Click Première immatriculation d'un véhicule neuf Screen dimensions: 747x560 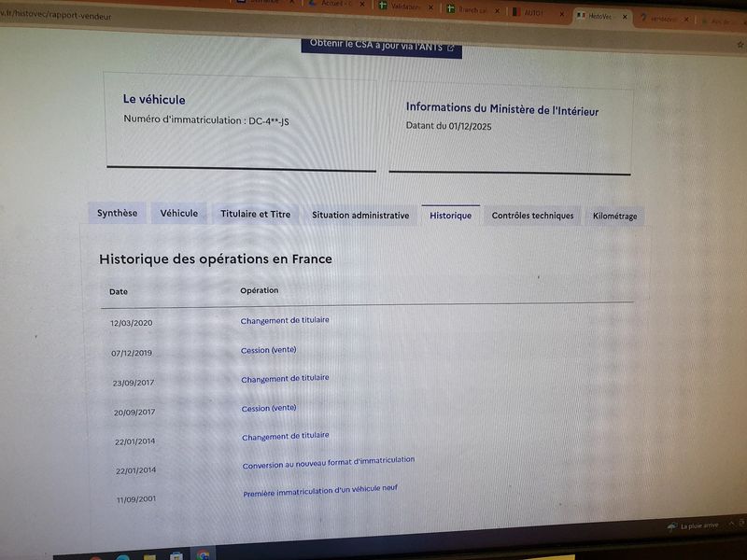(320, 491)
